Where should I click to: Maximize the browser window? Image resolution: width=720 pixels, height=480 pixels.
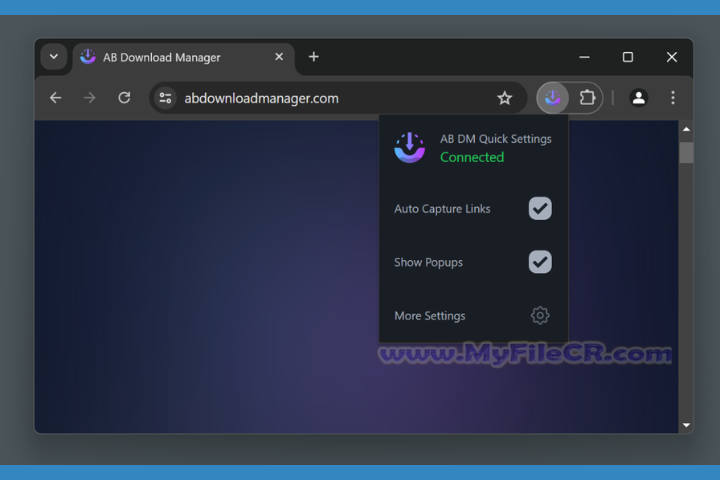[x=628, y=57]
